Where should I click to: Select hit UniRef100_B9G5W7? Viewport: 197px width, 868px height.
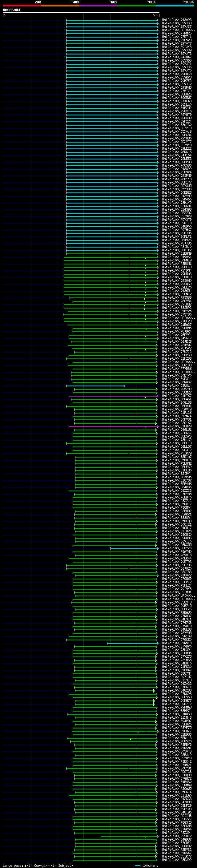pyautogui.click(x=177, y=98)
